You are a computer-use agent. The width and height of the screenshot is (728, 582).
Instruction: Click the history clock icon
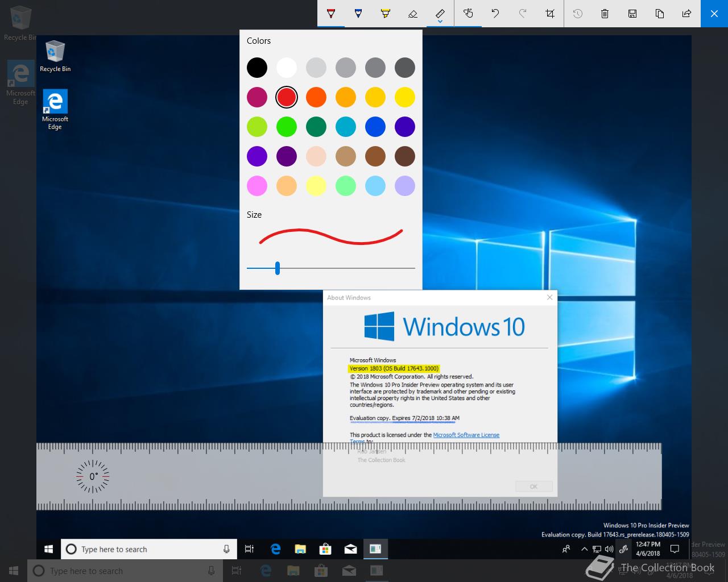[578, 14]
